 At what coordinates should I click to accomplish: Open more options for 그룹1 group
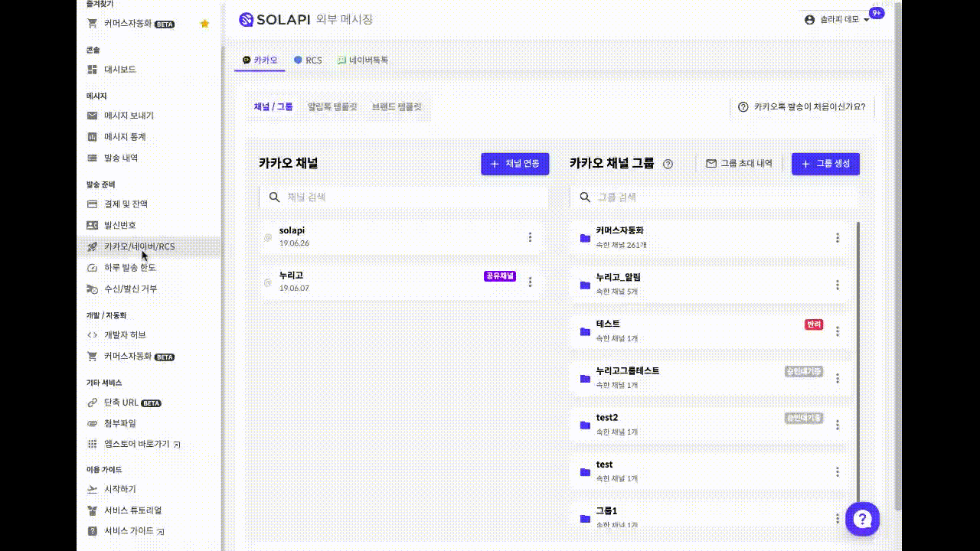click(x=838, y=518)
